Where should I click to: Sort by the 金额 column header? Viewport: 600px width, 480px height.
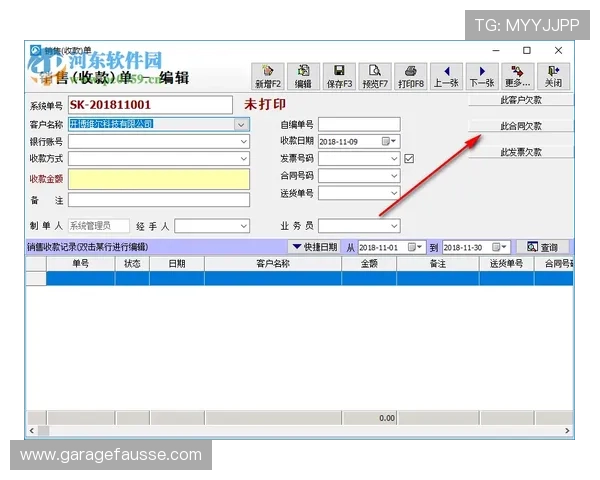(369, 264)
